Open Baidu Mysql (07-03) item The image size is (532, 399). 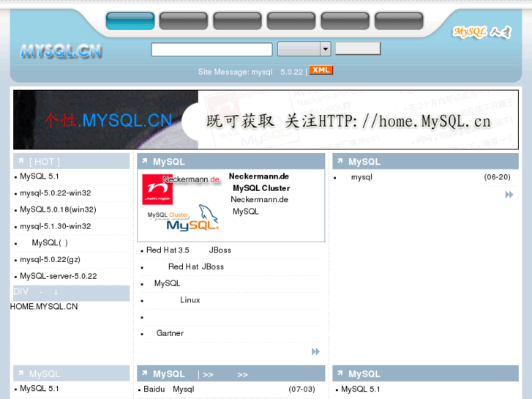(x=169, y=389)
